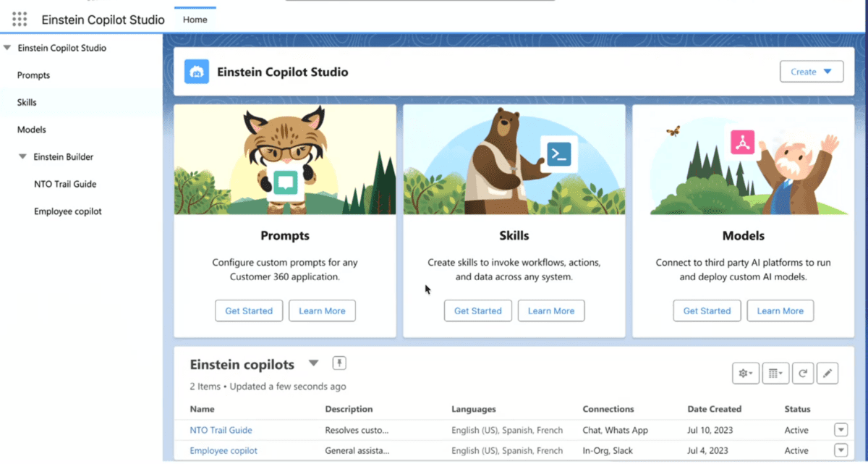Select Prompts in the sidebar
This screenshot has height=464, width=868.
click(34, 75)
